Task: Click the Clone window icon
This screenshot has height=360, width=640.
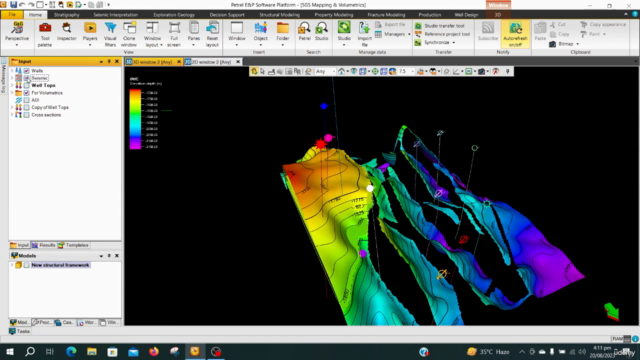Action: [129, 34]
